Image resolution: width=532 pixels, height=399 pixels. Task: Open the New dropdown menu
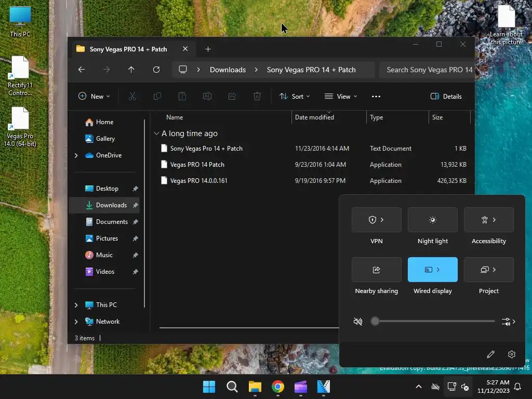pos(95,96)
